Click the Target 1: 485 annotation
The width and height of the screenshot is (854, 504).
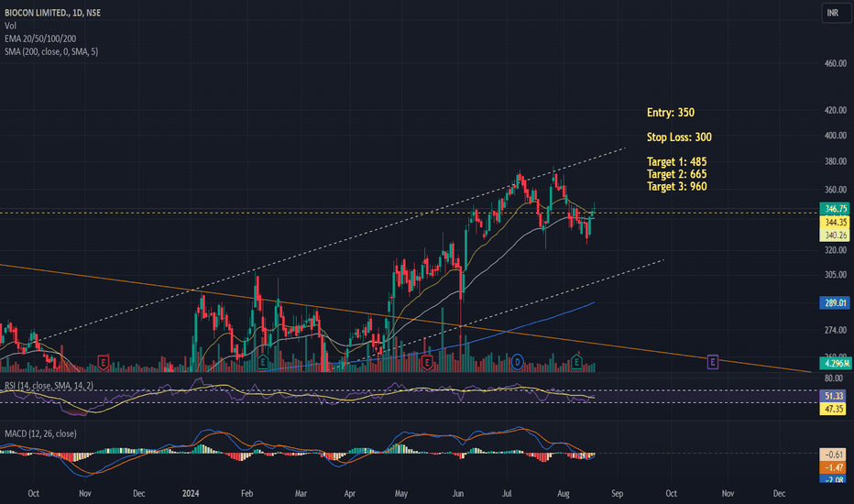676,162
